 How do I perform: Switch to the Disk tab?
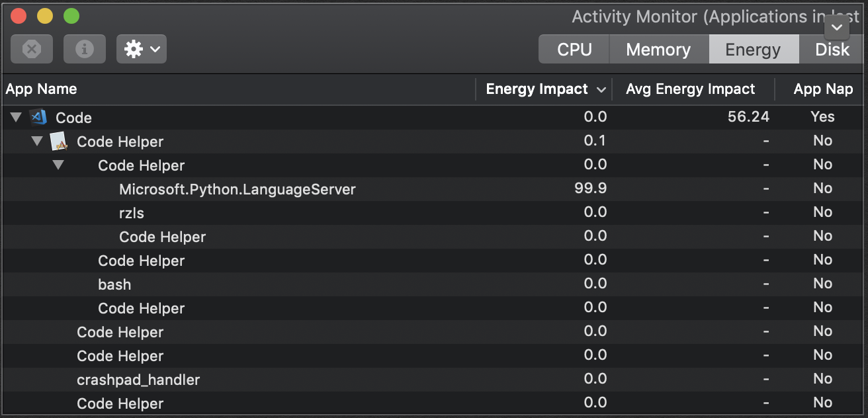(832, 50)
